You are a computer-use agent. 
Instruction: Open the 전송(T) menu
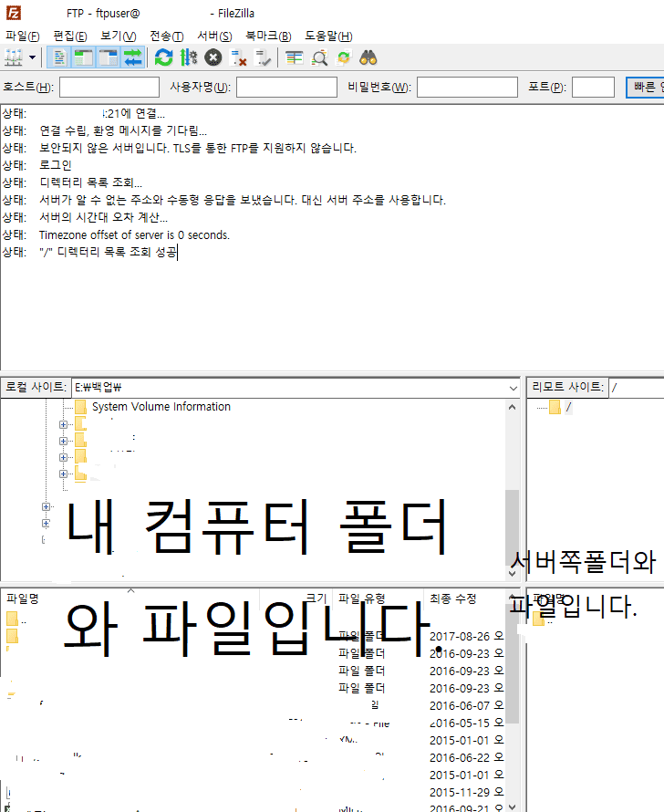166,36
